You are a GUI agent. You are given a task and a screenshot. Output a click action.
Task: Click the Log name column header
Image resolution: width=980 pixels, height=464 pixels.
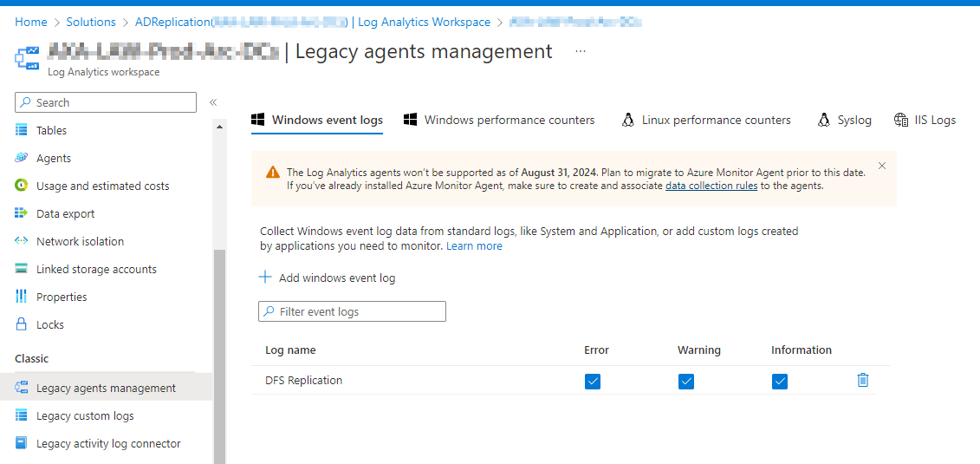tap(290, 350)
